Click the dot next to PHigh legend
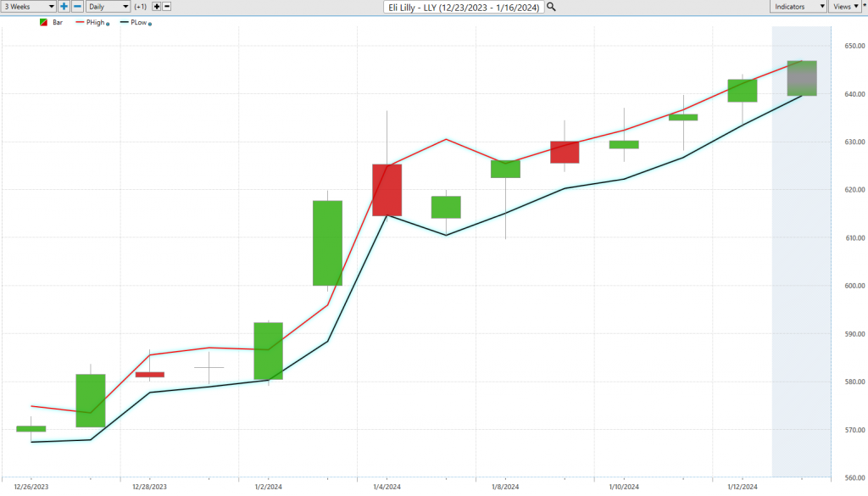The height and width of the screenshot is (496, 868). (108, 25)
